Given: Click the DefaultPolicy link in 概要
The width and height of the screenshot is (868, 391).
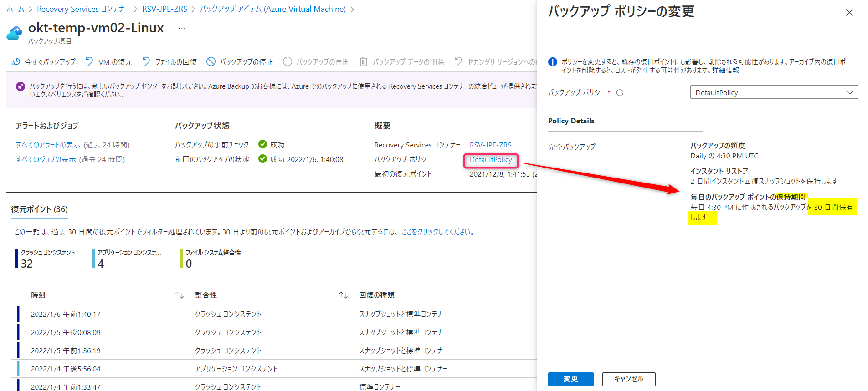Looking at the screenshot, I should 491,160.
